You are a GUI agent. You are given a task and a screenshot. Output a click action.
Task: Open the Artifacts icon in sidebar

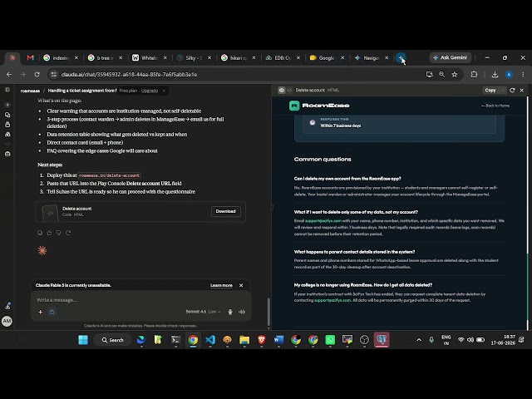tap(7, 135)
